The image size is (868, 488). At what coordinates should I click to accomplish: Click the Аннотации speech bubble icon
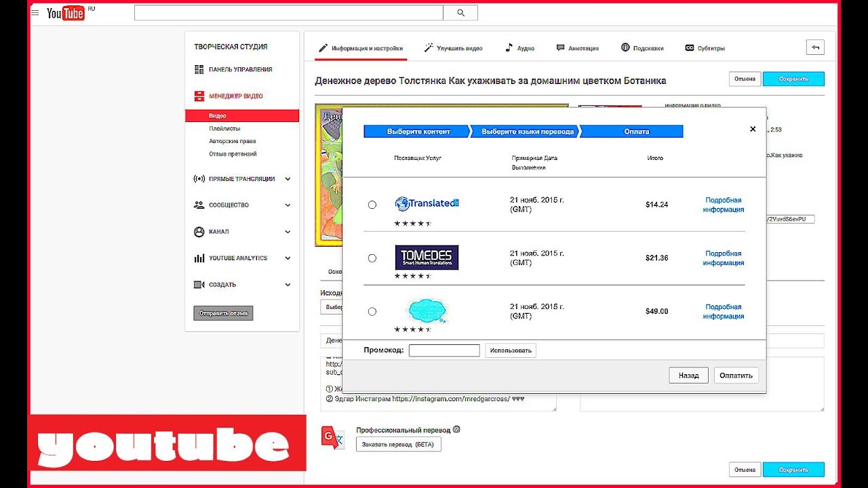560,48
